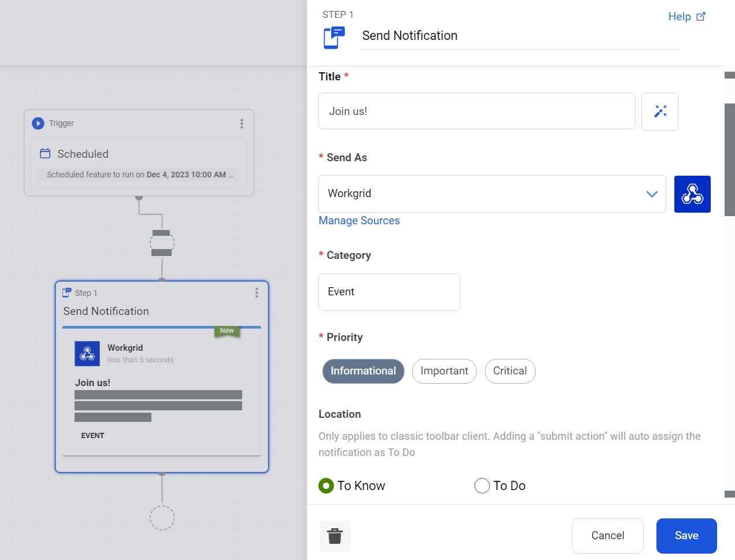The width and height of the screenshot is (735, 560).
Task: Open the Step 1 card three-dot menu
Action: [257, 293]
